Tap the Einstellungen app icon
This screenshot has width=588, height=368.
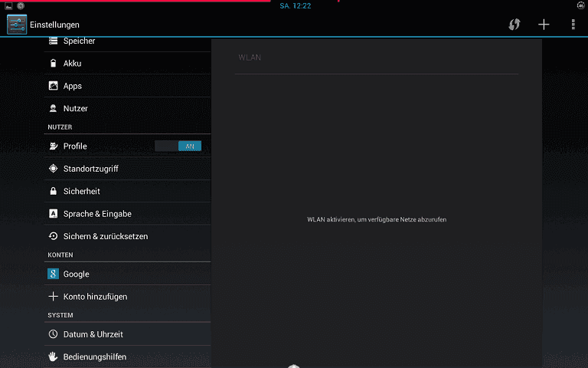click(17, 25)
